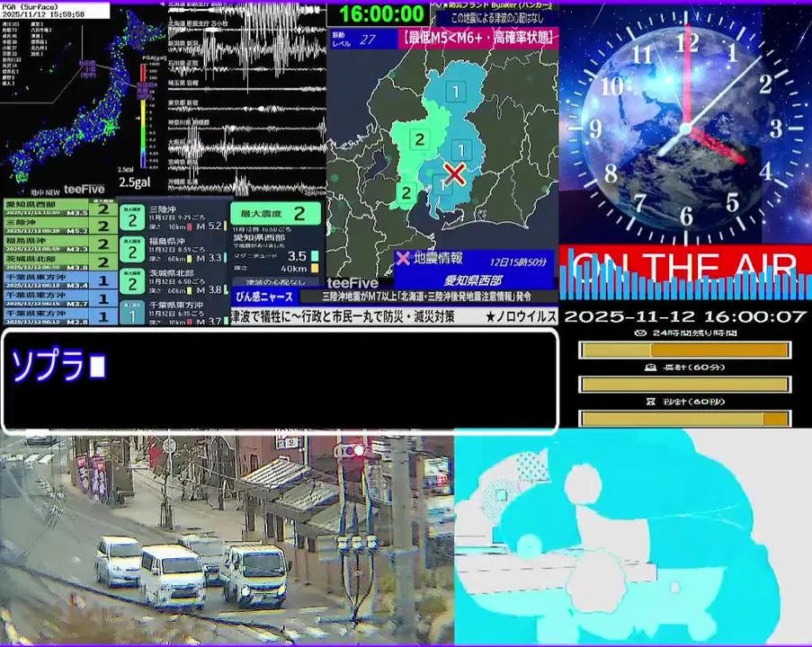Click the 2.5gal reading under the Japan map
Image resolution: width=812 pixels, height=647 pixels.
135,182
